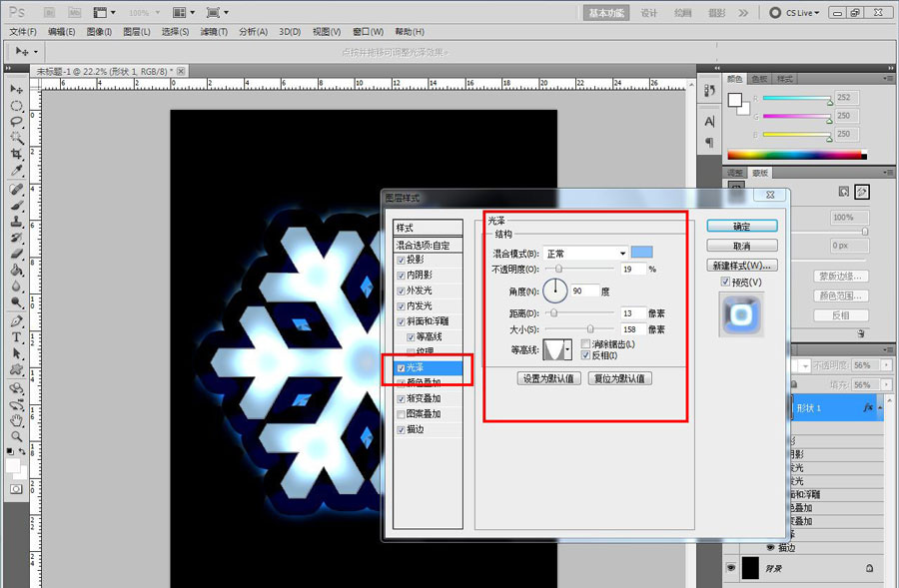Click the light blue satin color swatch
Viewport: 899px width, 588px height.
pos(642,253)
